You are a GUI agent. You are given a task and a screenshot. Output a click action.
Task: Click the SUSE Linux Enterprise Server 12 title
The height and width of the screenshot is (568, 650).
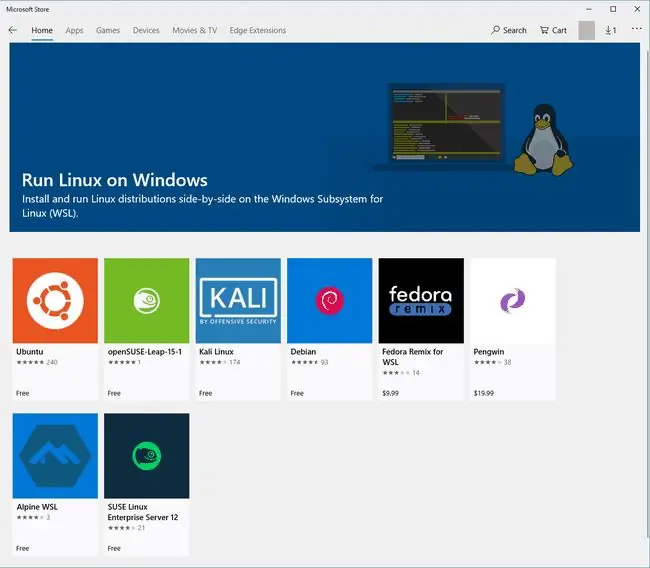pyautogui.click(x=143, y=512)
